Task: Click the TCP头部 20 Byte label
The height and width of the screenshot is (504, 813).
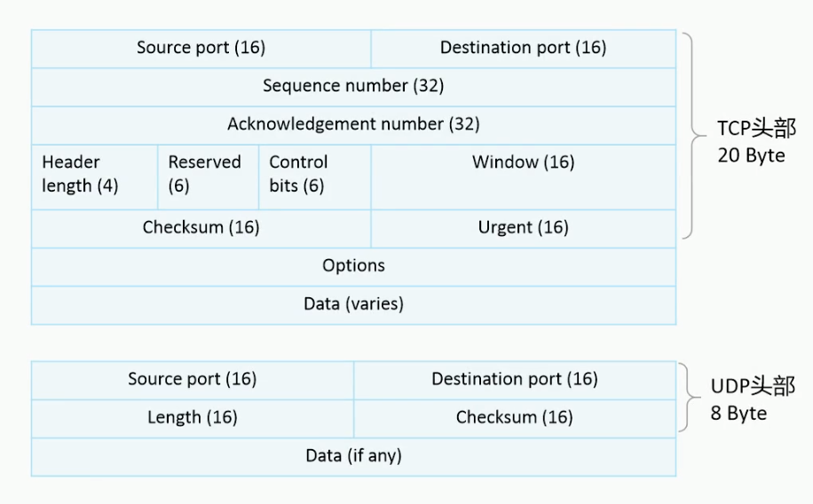Action: (756, 142)
